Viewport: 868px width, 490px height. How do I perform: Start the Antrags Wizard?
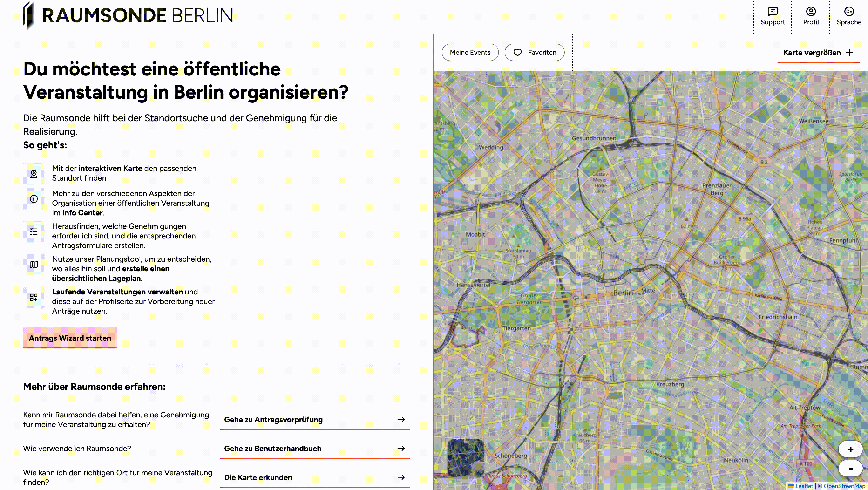70,338
